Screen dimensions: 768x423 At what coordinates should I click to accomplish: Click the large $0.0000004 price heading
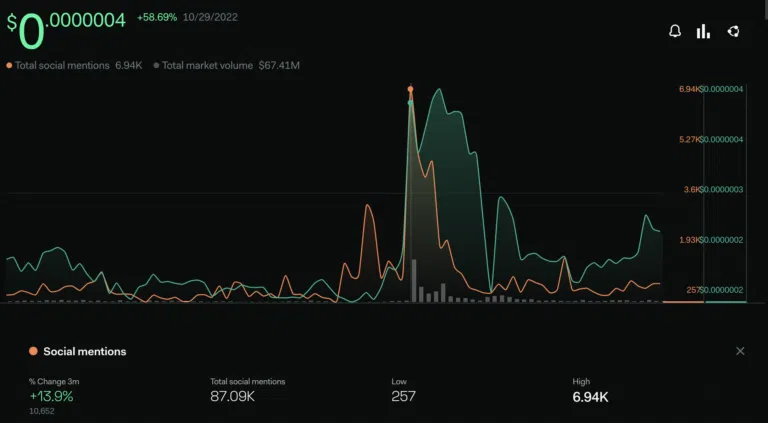click(66, 29)
